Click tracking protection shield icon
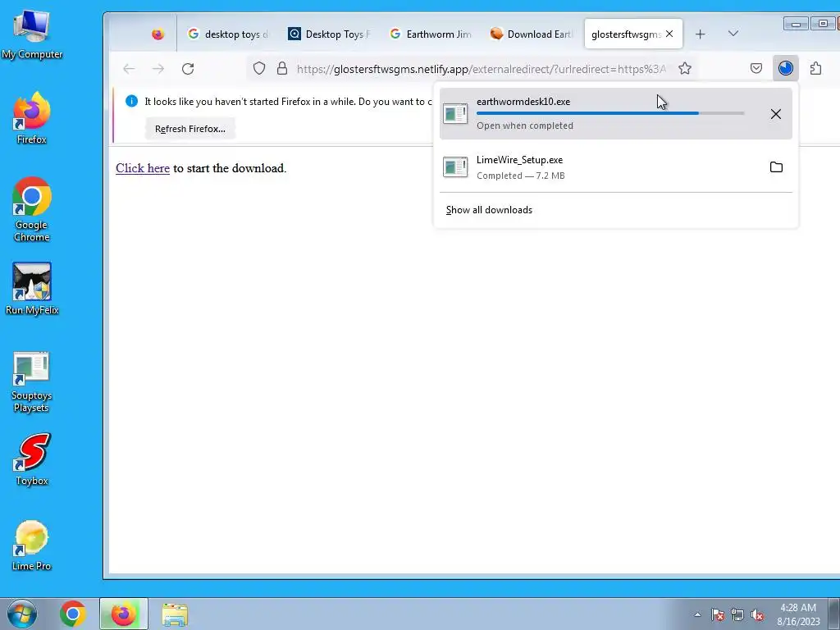Viewport: 840px width, 630px height. pyautogui.click(x=259, y=69)
